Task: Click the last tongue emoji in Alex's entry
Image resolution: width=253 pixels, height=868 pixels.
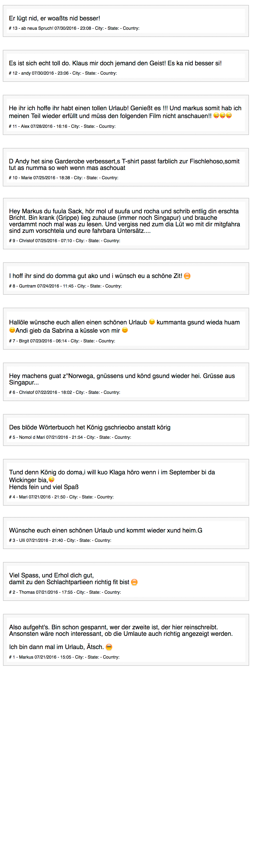Action: click(229, 116)
